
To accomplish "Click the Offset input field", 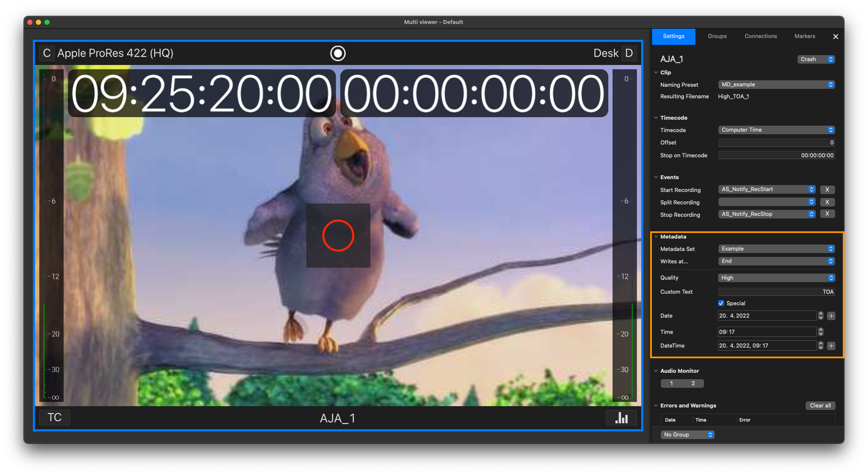I will pyautogui.click(x=776, y=143).
